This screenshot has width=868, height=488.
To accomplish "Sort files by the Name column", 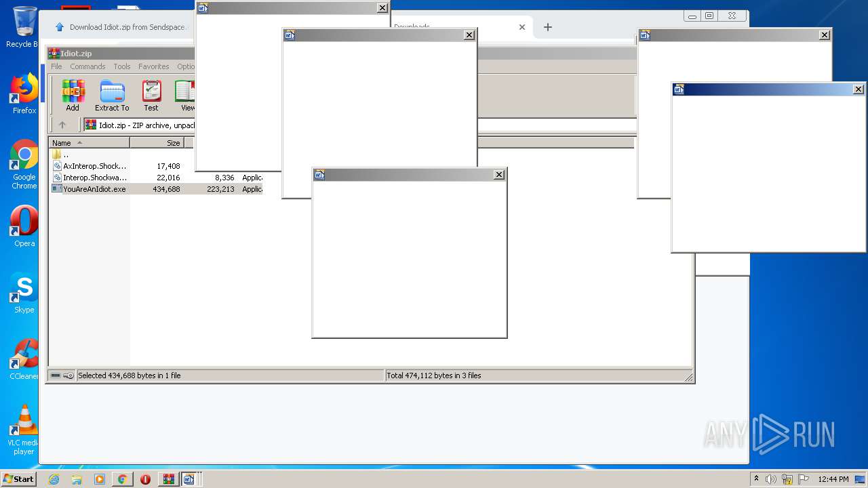I will click(x=90, y=143).
